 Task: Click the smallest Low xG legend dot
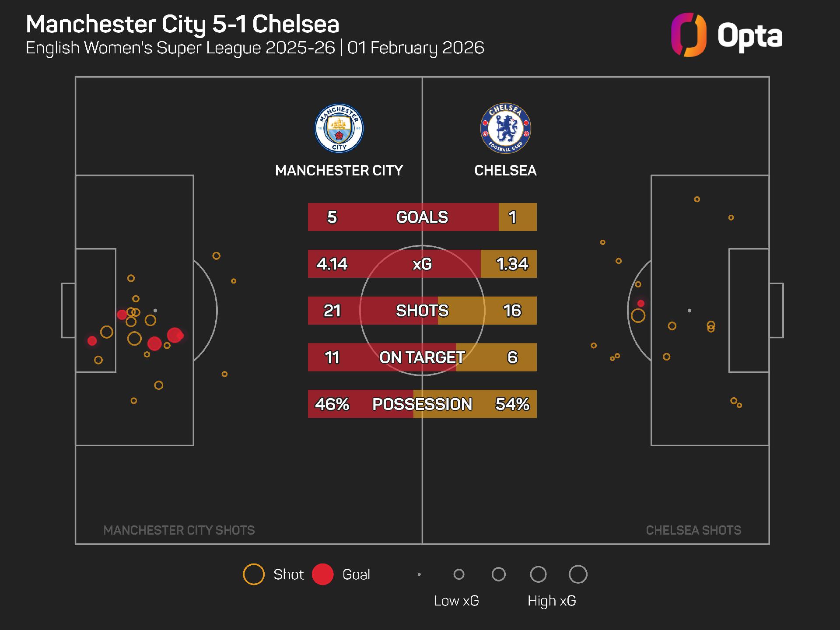click(x=419, y=574)
